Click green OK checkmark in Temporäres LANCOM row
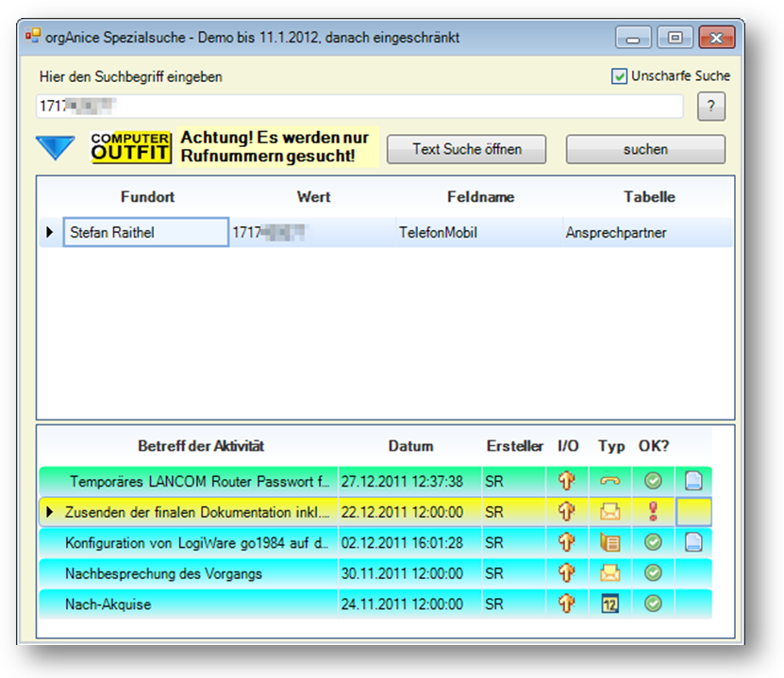This screenshot has height=678, width=784. 653,481
